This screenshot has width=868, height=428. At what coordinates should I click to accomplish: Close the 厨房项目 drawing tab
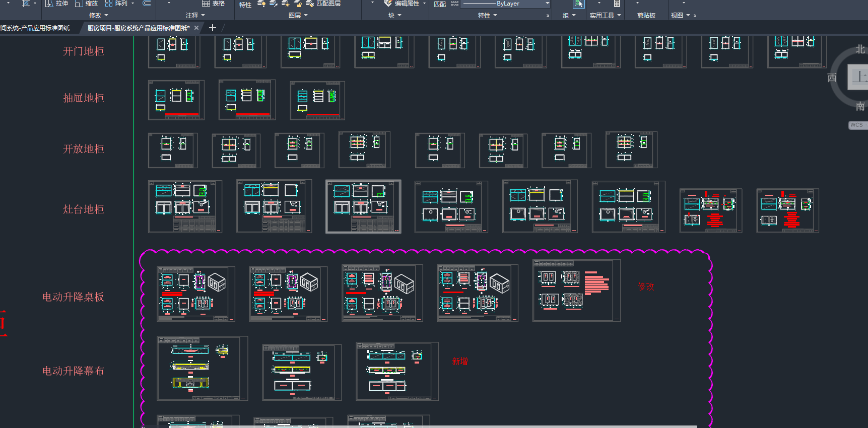click(x=196, y=28)
